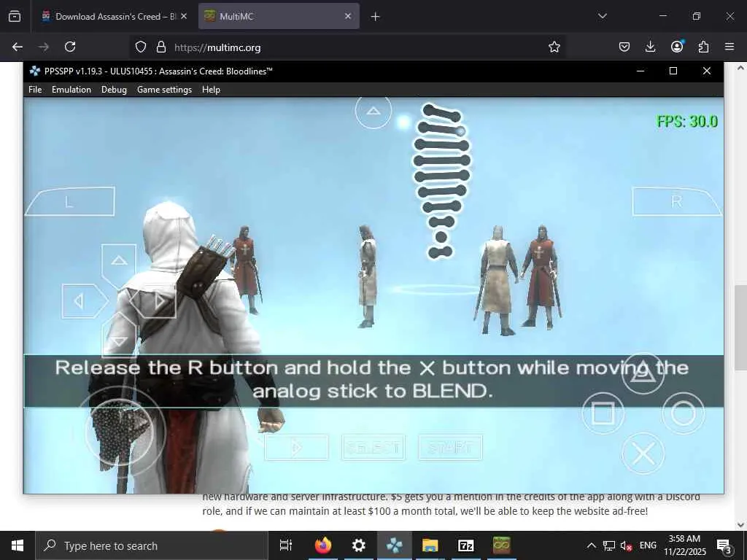Click the ENG language indicator

tap(648, 545)
